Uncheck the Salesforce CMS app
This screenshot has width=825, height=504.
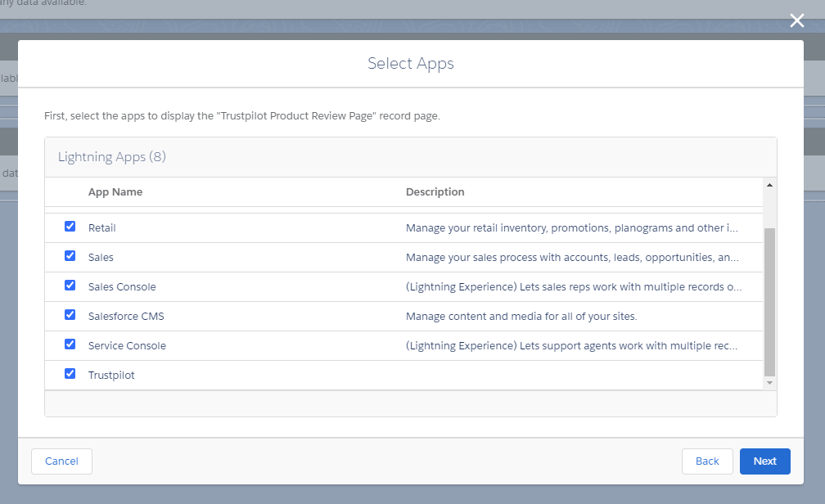click(x=70, y=314)
